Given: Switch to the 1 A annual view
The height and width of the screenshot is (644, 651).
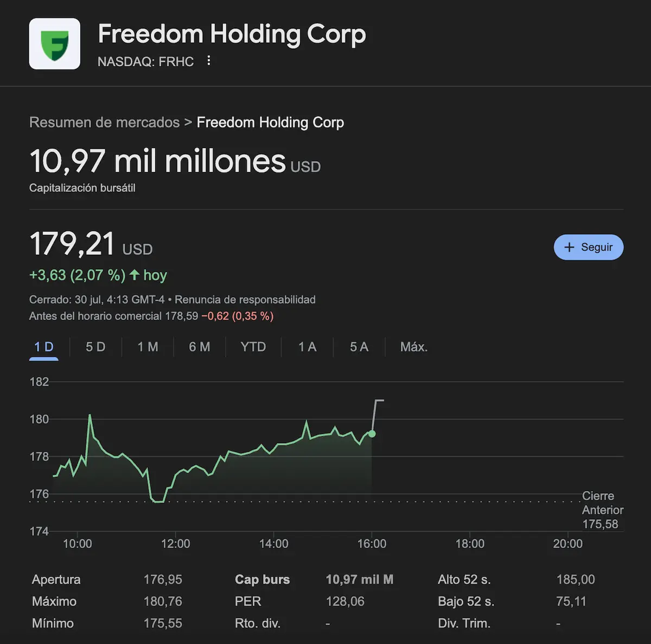Looking at the screenshot, I should [307, 347].
